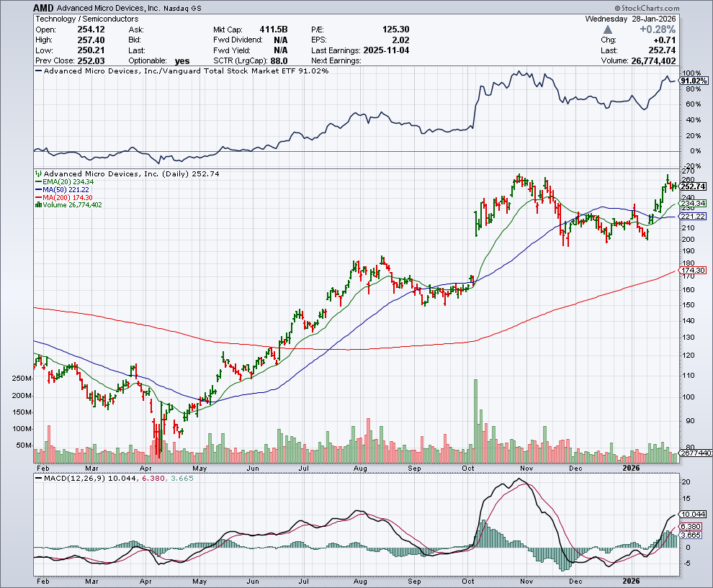Click the 174.30 MA(200) axis tag
The width and height of the screenshot is (713, 588).
point(694,271)
